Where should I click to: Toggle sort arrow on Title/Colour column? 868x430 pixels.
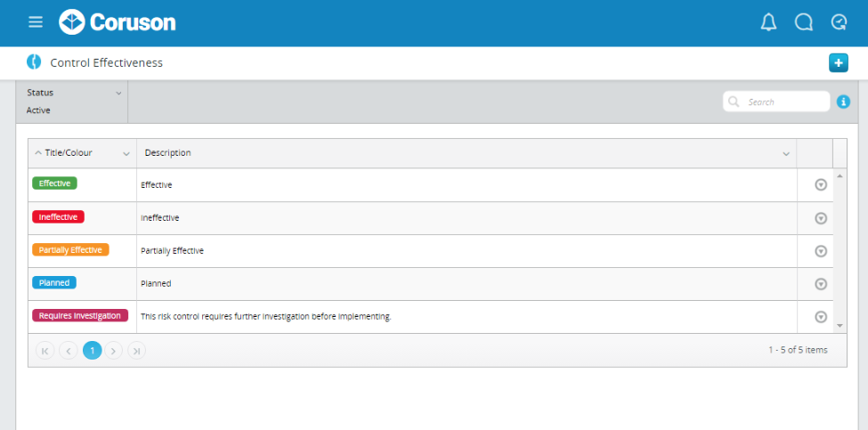38,153
